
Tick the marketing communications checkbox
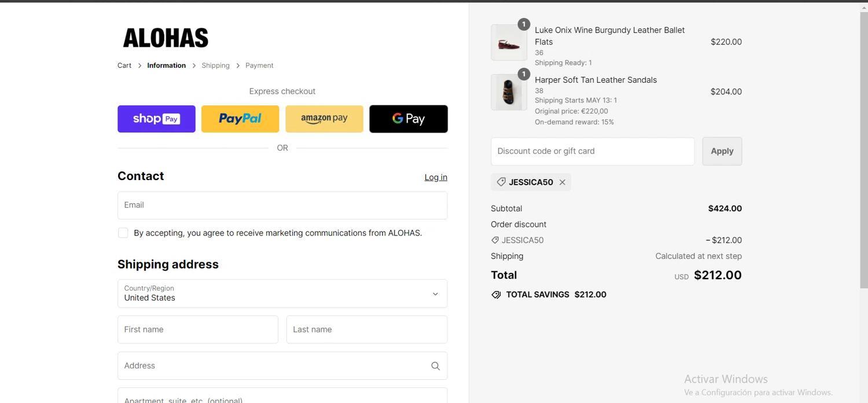pyautogui.click(x=123, y=233)
